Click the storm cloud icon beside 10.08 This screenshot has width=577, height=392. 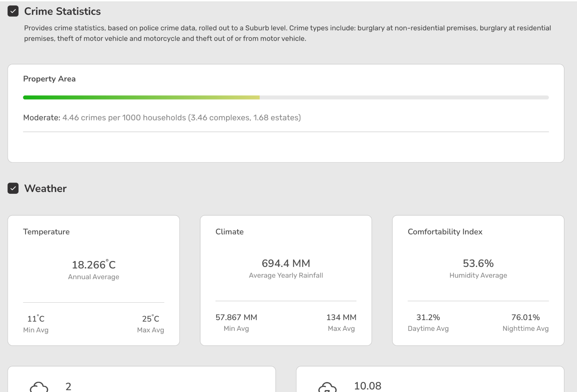point(327,387)
